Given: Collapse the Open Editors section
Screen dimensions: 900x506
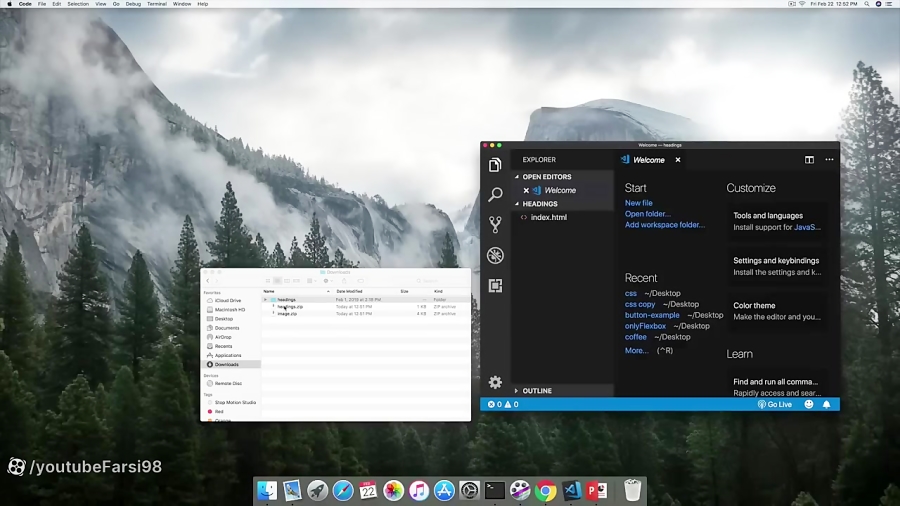Looking at the screenshot, I should 546,177.
